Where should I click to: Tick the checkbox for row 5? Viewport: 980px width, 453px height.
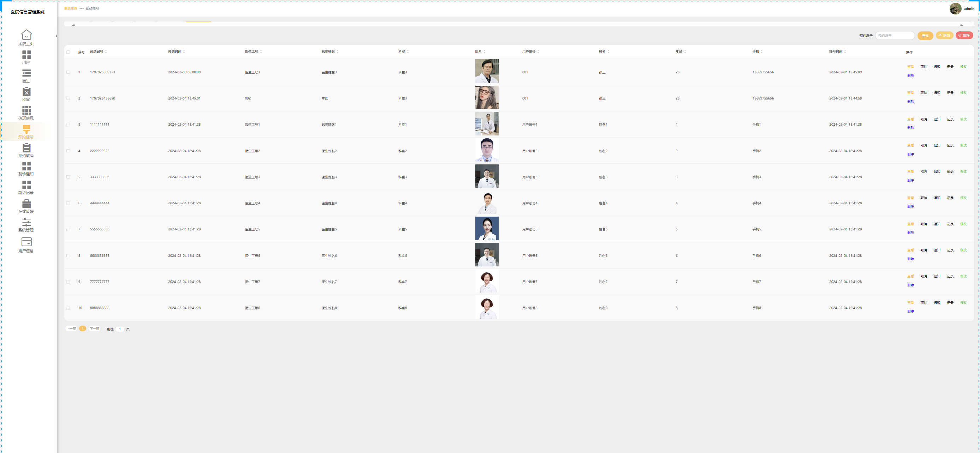click(69, 177)
